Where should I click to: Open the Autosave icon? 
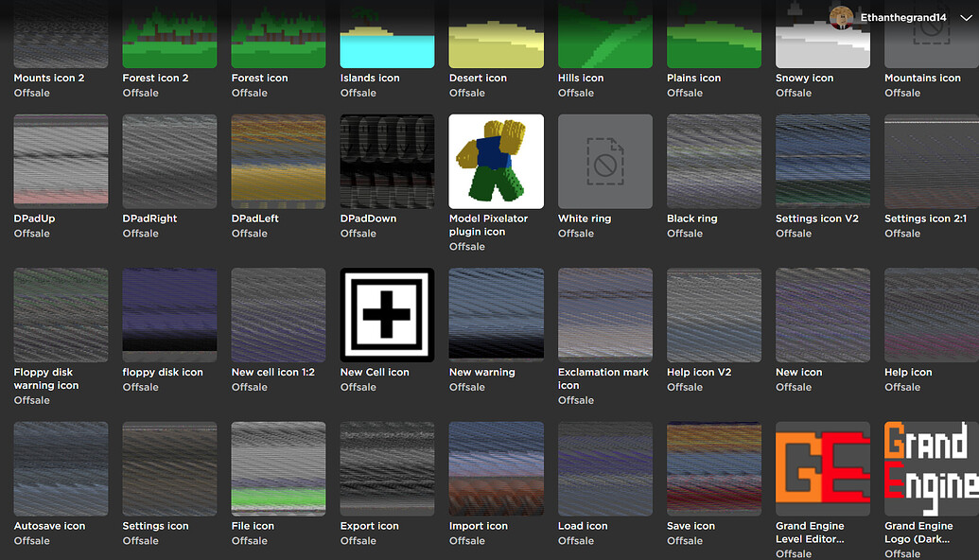[x=61, y=468]
